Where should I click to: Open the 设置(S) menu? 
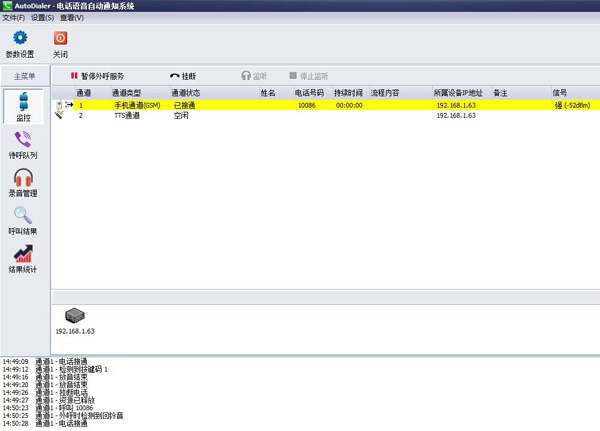[x=42, y=18]
